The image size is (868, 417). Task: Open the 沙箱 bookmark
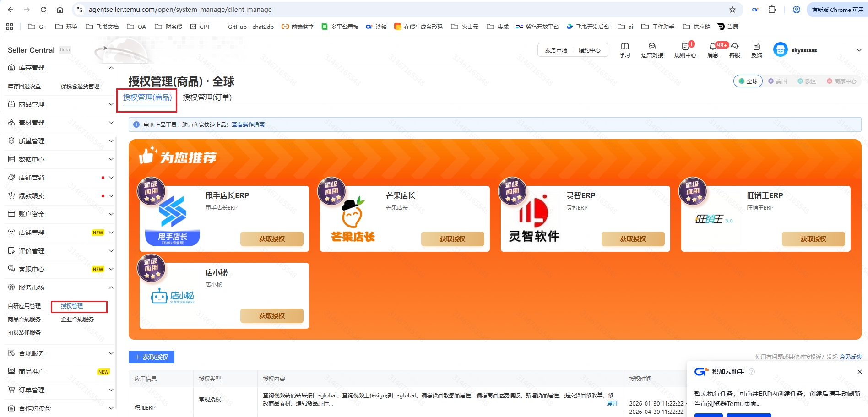coord(376,27)
